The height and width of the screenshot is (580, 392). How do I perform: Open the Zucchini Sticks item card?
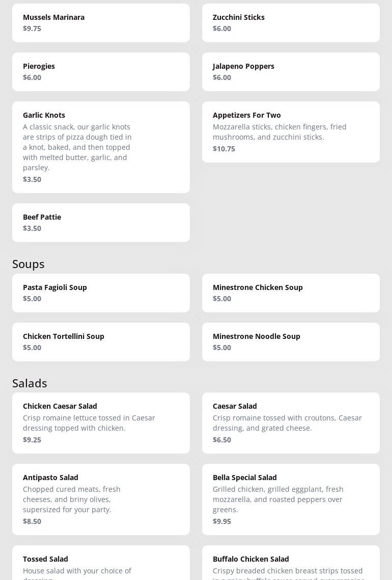[291, 23]
